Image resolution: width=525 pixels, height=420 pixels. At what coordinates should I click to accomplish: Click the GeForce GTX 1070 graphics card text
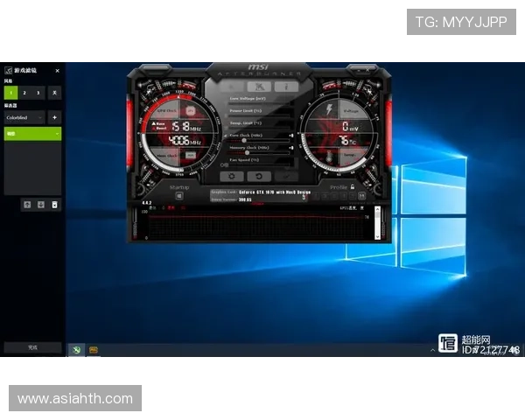275,192
